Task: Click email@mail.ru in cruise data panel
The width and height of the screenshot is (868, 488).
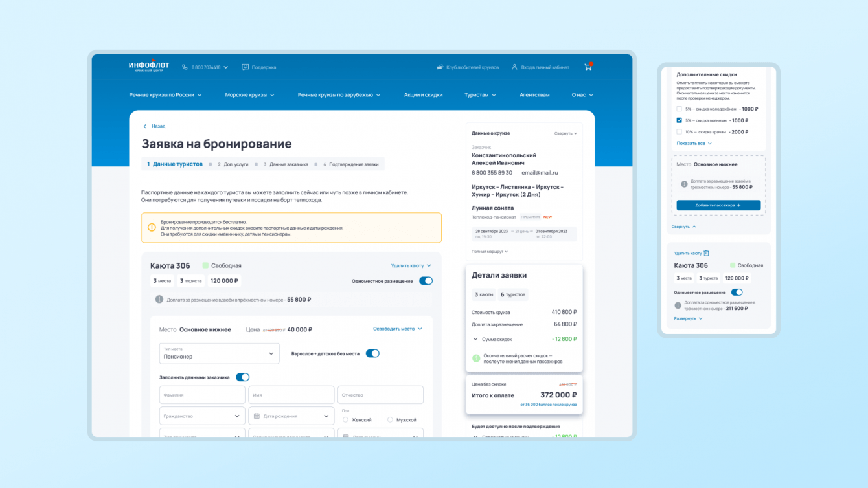Action: (540, 173)
